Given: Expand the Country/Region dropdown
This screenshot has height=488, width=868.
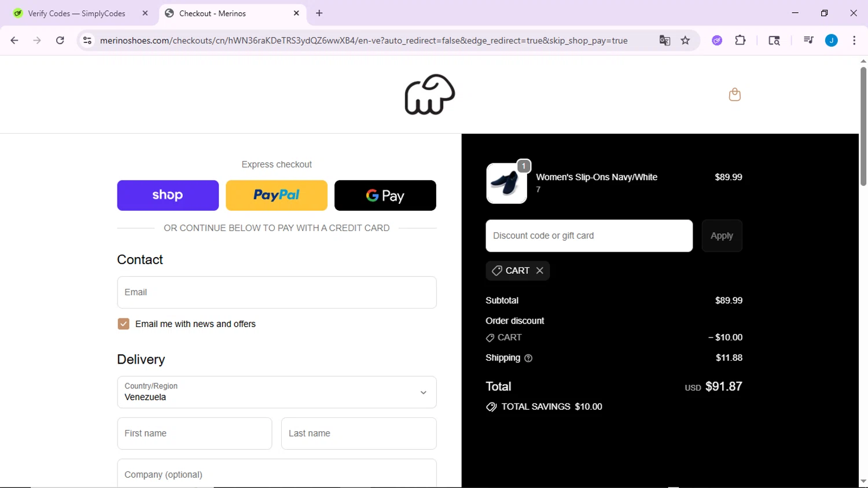Looking at the screenshot, I should coord(277,392).
